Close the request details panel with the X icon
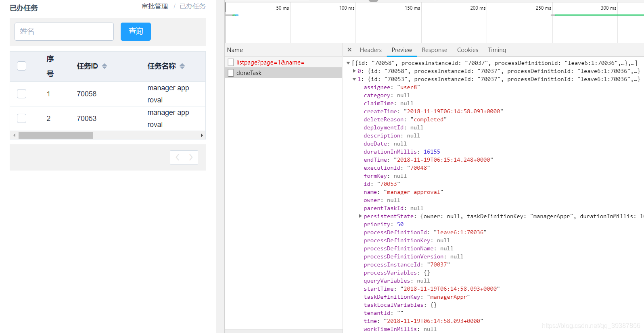This screenshot has height=333, width=644. pyautogui.click(x=349, y=50)
